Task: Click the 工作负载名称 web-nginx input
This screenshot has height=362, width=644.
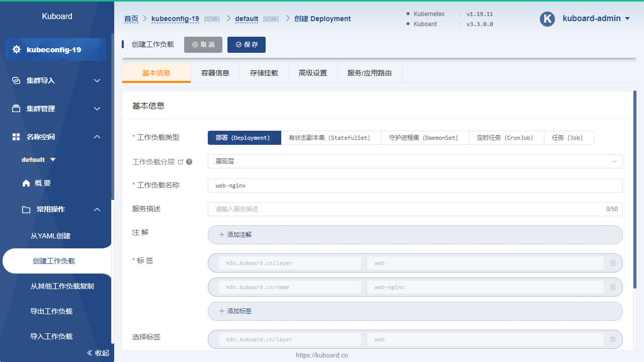Action: 415,186
